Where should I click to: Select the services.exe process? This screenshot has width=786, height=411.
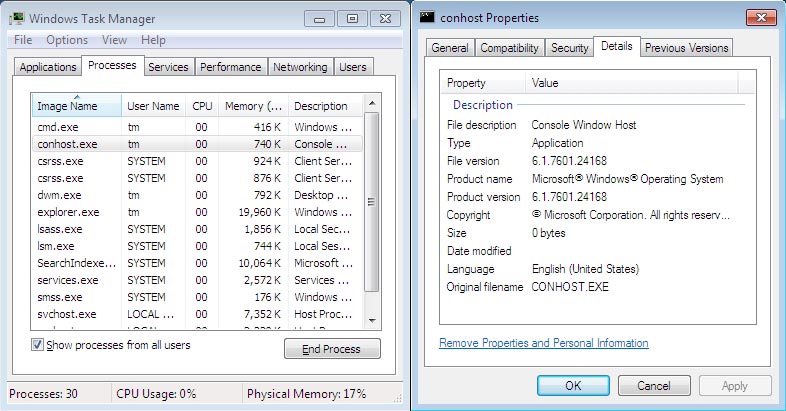197,280
